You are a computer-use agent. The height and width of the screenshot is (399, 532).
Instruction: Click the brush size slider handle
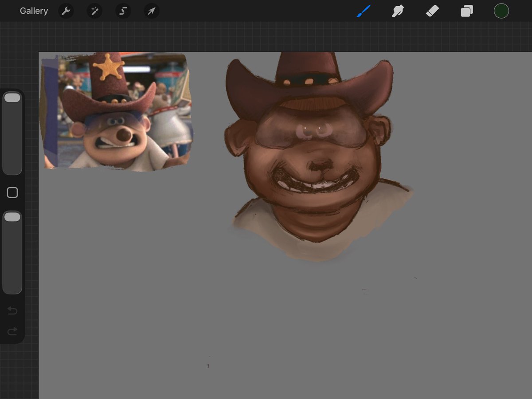[x=12, y=98]
